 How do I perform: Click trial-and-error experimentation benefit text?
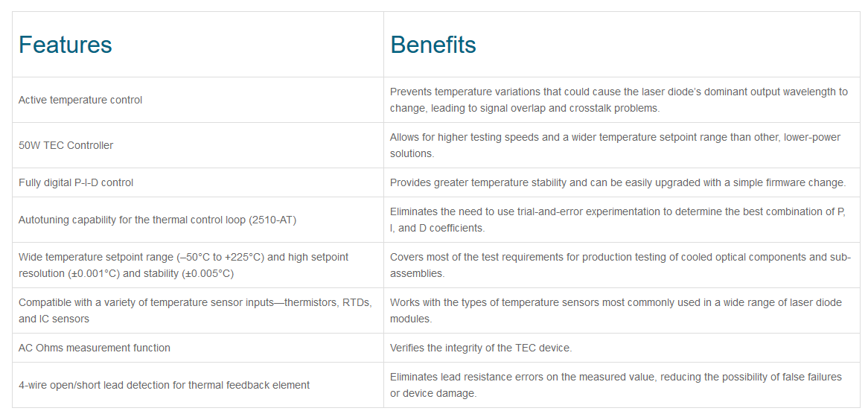pos(618,220)
